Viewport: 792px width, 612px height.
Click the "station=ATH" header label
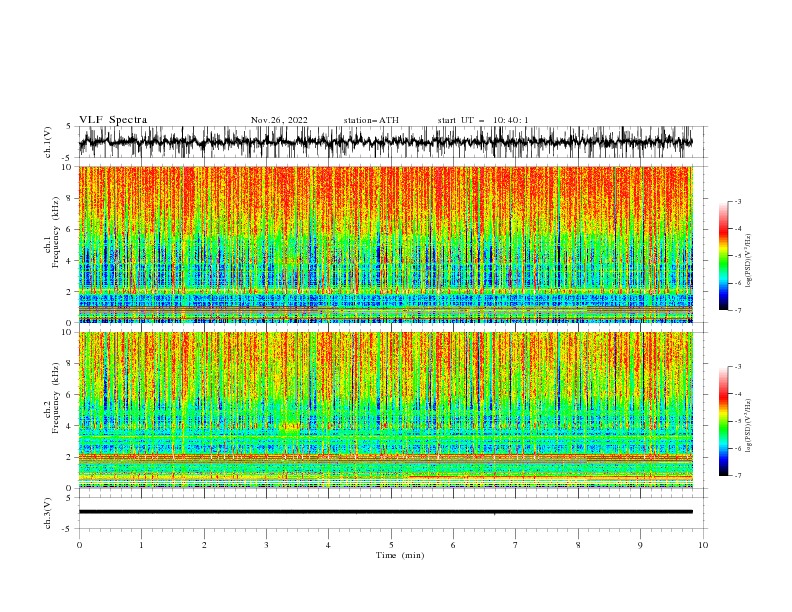pyautogui.click(x=371, y=120)
